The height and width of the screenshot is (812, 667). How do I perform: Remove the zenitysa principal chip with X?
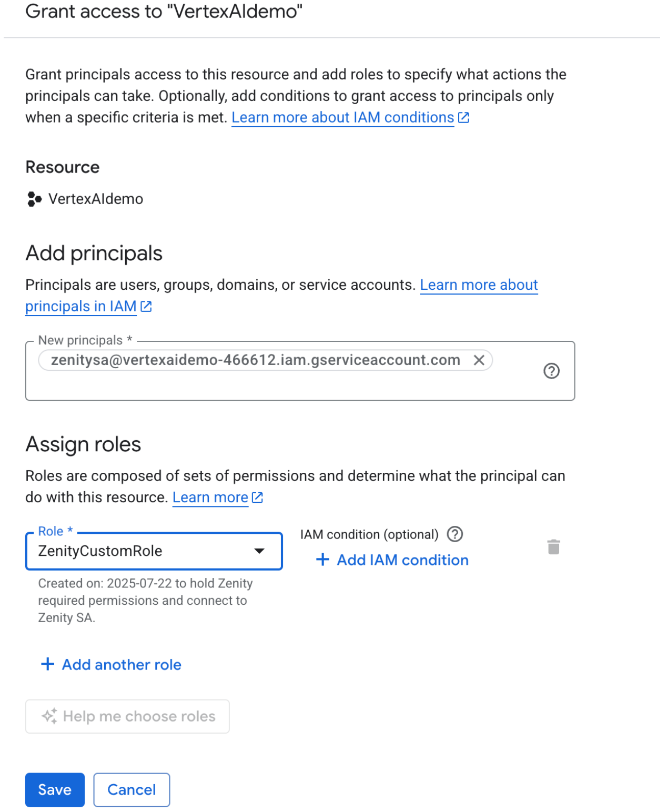(478, 360)
